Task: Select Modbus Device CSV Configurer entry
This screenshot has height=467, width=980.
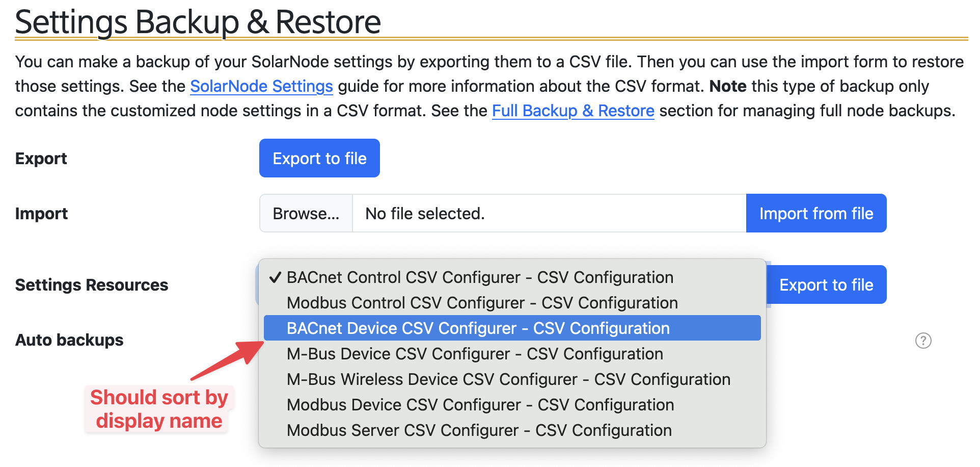Action: pyautogui.click(x=480, y=405)
